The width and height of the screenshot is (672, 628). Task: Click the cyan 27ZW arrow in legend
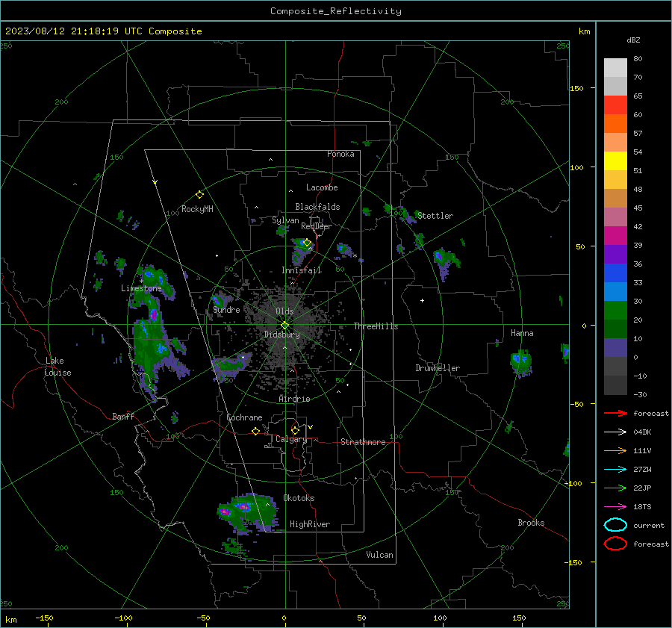(615, 470)
